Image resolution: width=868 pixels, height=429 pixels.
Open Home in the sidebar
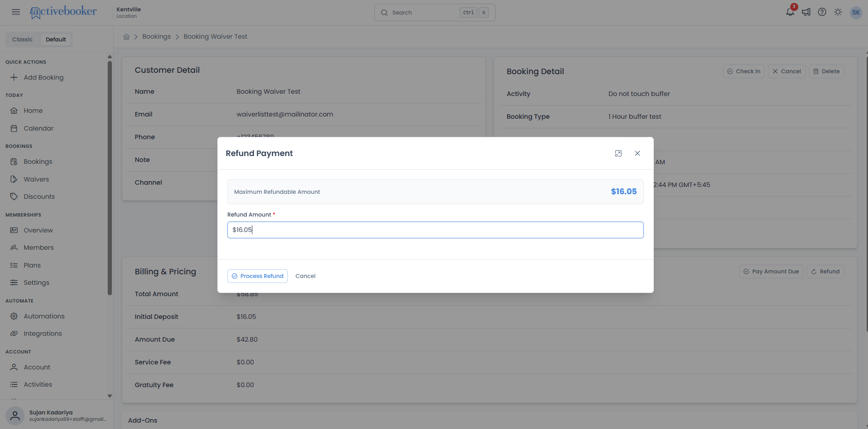[x=33, y=111]
